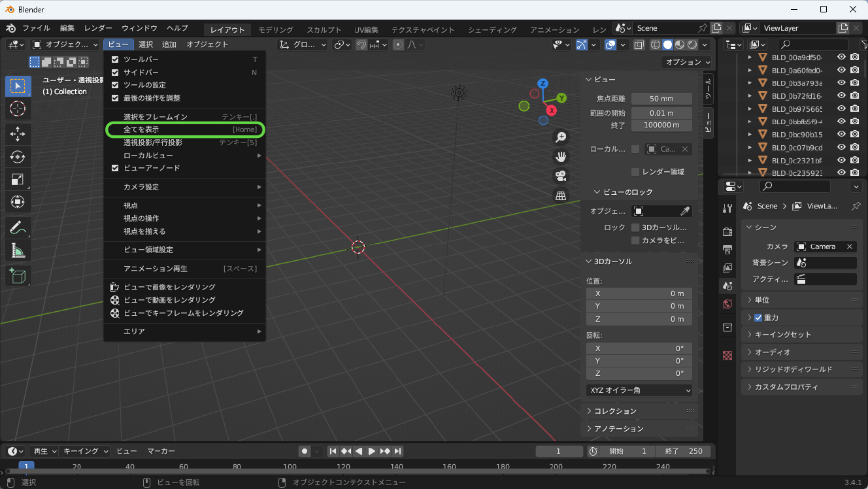Toggle the 重力 checkbox in scene properties
Screen dimensions: 868x489
click(758, 318)
